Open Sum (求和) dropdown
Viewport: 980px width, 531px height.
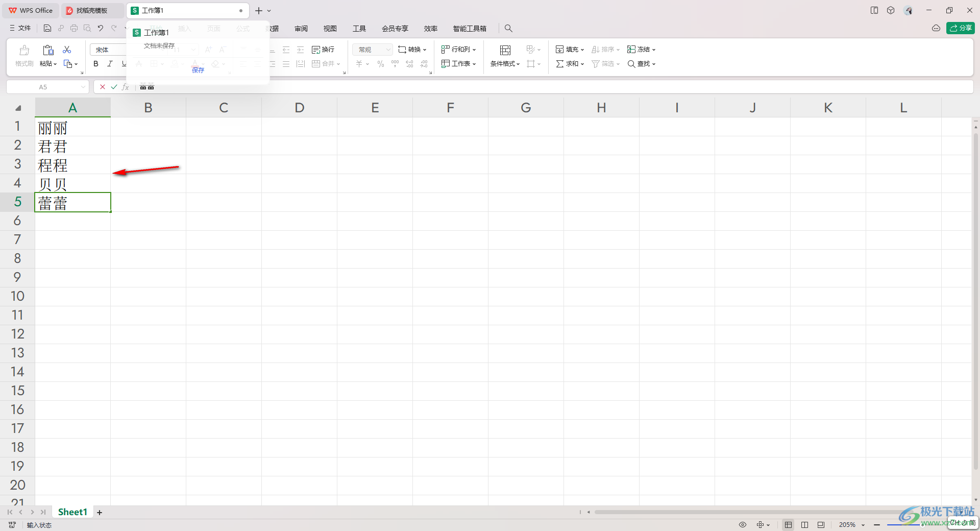point(570,64)
